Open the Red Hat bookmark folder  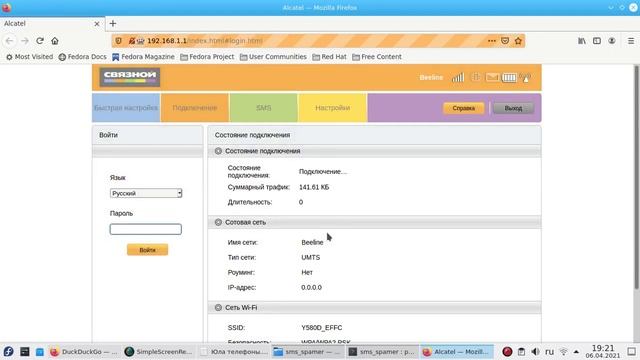[329, 57]
